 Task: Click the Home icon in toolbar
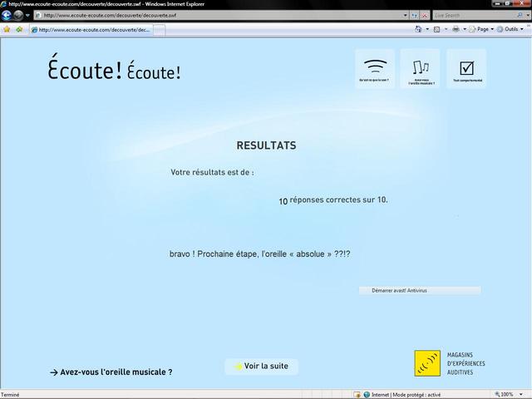point(418,30)
